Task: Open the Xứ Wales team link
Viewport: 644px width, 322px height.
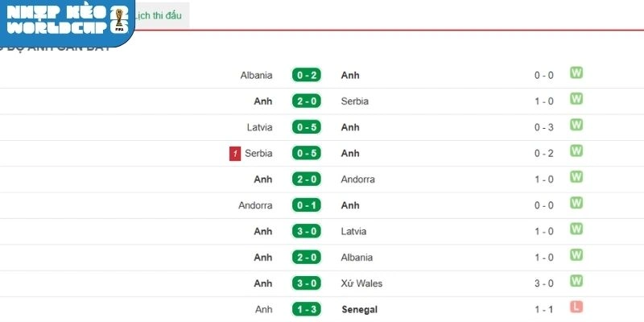Action: coord(362,283)
